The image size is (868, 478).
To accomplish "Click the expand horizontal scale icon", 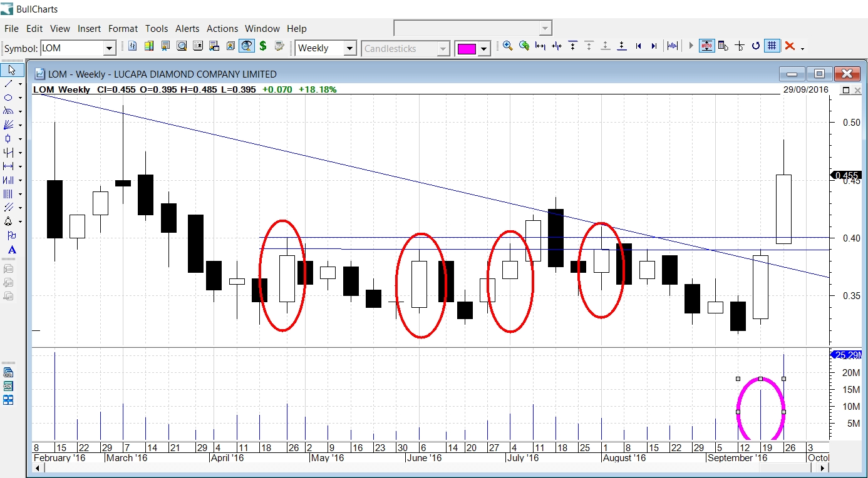I will tap(540, 46).
